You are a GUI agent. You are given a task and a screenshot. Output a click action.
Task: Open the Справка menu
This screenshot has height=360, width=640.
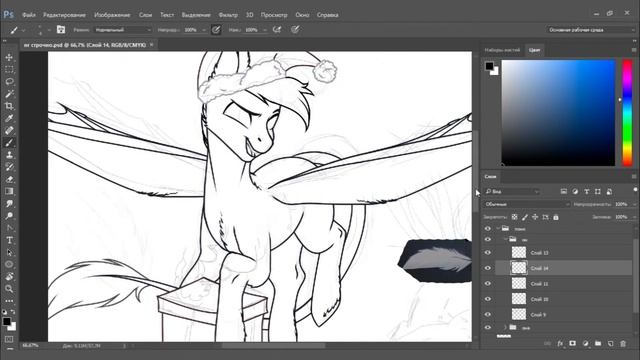pyautogui.click(x=327, y=15)
